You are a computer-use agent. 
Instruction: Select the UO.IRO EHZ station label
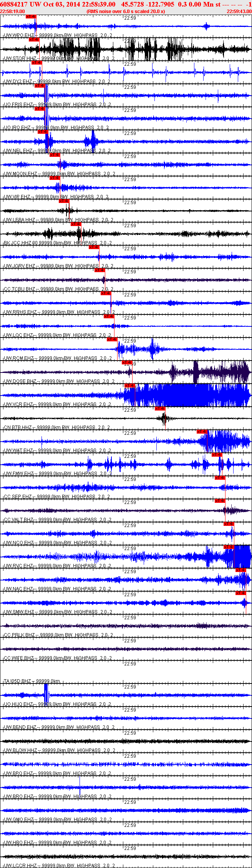tap(17, 128)
